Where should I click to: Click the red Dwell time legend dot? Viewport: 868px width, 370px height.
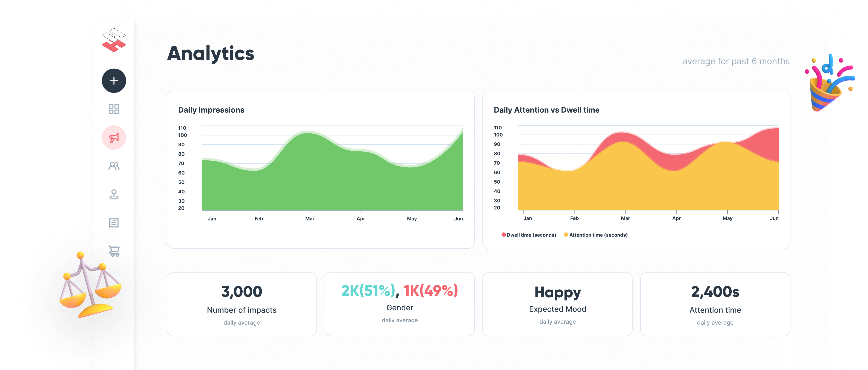point(503,235)
